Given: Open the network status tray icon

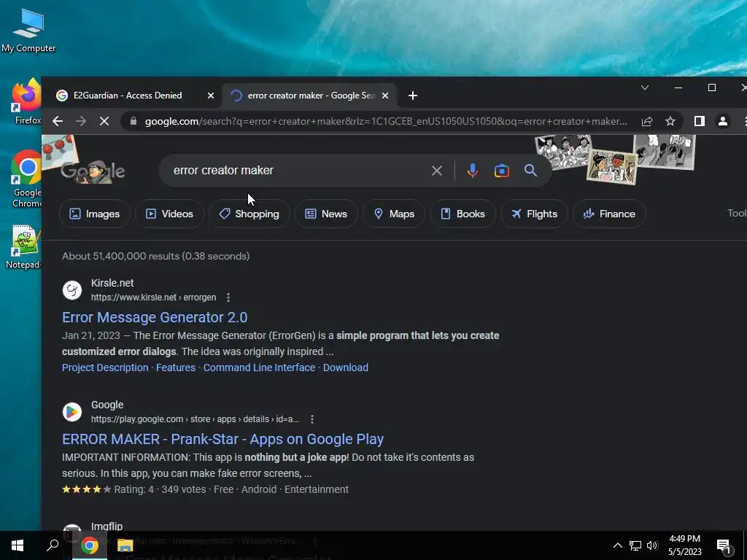Looking at the screenshot, I should (635, 545).
